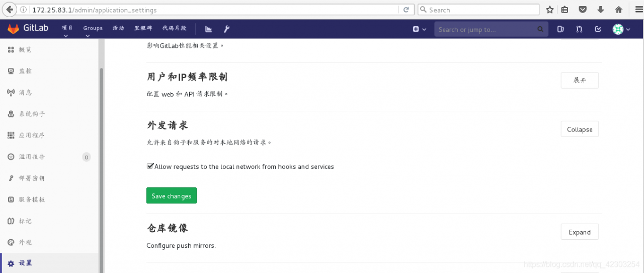Click the admin area wrench icon
The image size is (644, 273).
(x=227, y=29)
